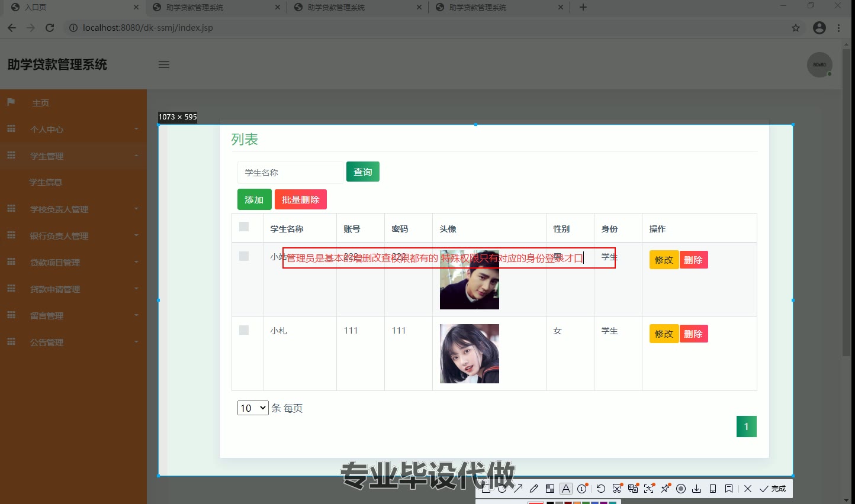Open a new browser tab

click(x=583, y=7)
